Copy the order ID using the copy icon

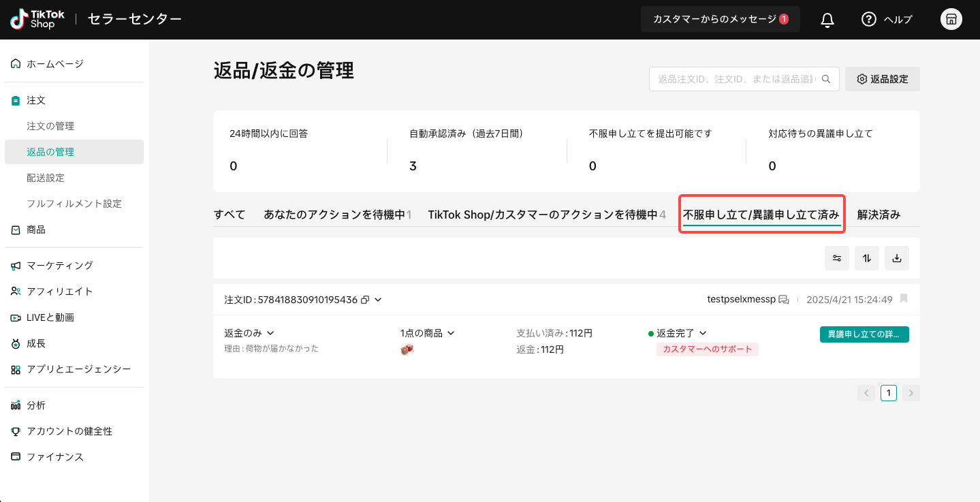click(x=366, y=299)
